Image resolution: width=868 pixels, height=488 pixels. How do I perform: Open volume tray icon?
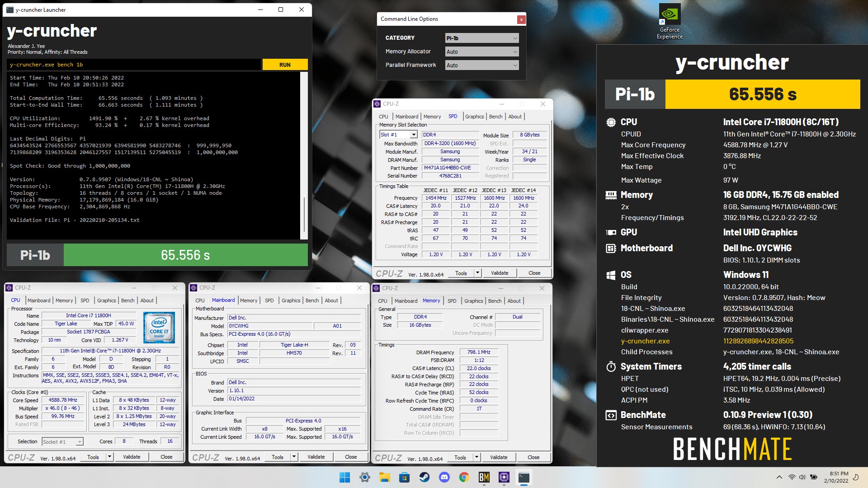tap(802, 477)
